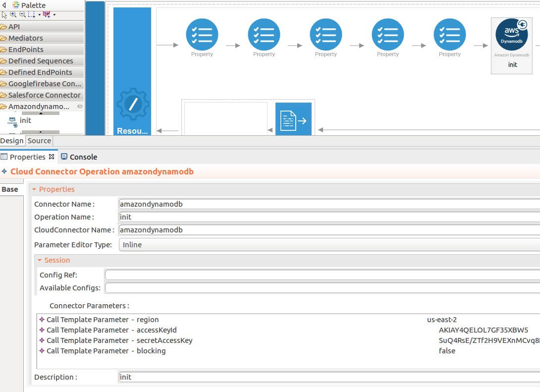Collapse the Session section in Properties

coord(40,260)
